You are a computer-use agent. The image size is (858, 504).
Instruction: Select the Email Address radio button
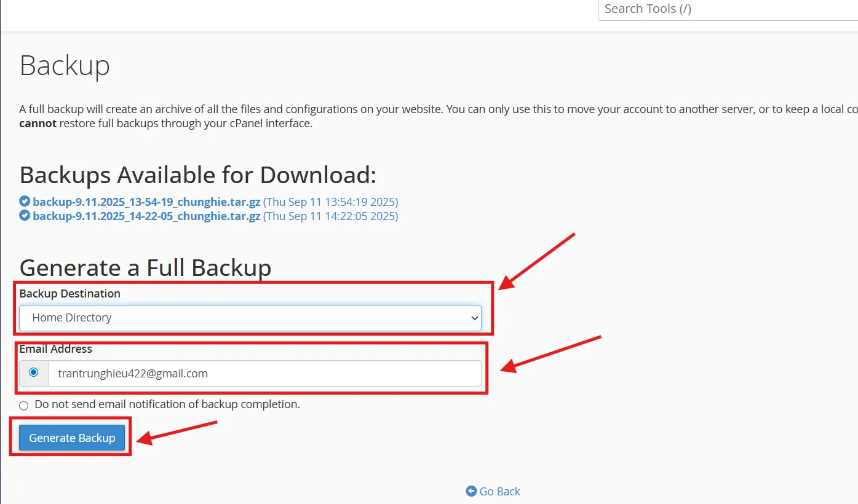point(34,372)
